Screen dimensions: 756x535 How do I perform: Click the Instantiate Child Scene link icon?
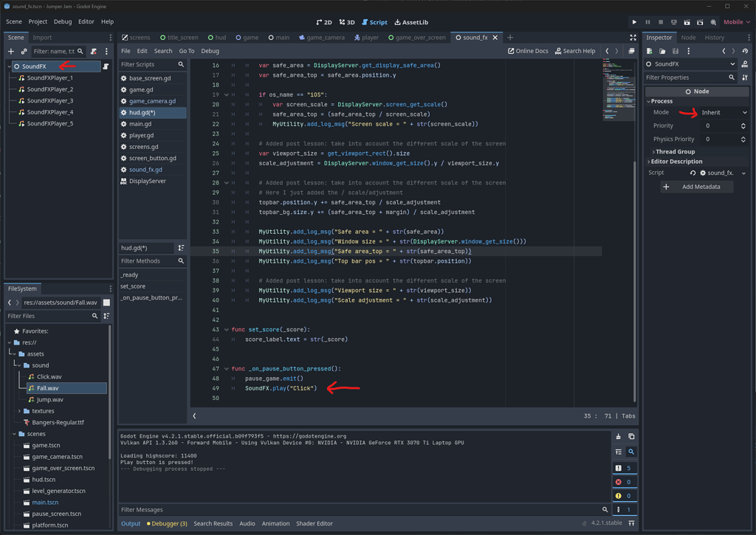coord(24,52)
